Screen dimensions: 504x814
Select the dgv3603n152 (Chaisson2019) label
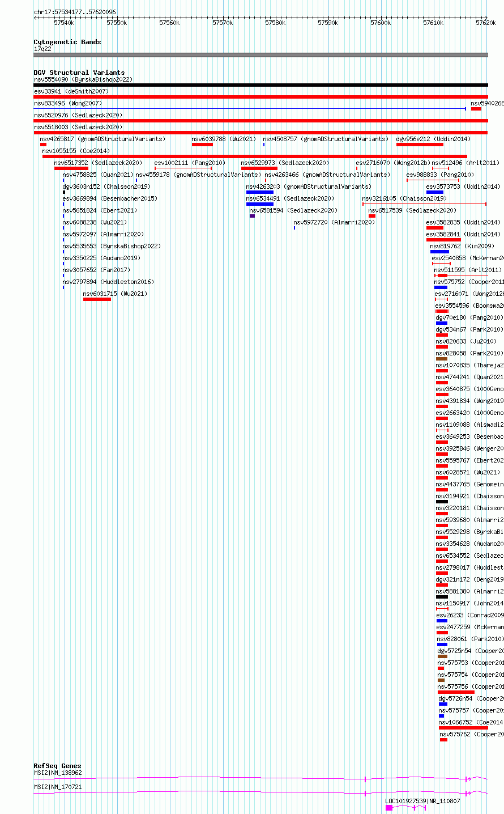106,186
